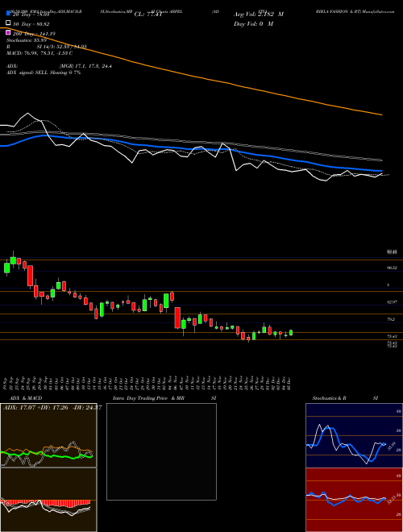Select the '50 Day = 80.82' legend text
This screenshot has width=403, height=532.
[31, 24]
